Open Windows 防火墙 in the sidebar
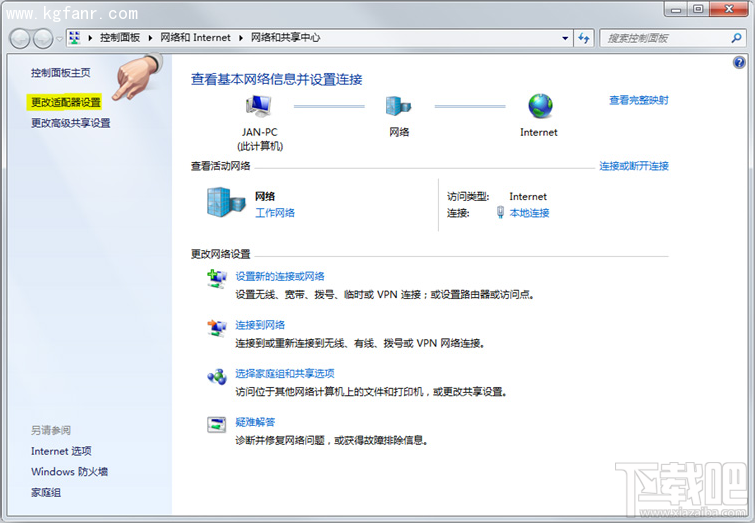 click(69, 471)
